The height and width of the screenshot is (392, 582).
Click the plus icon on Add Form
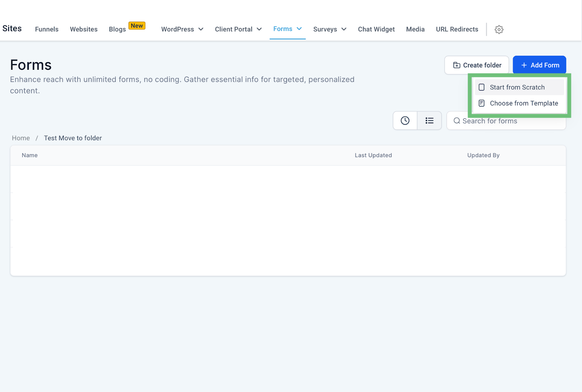524,65
